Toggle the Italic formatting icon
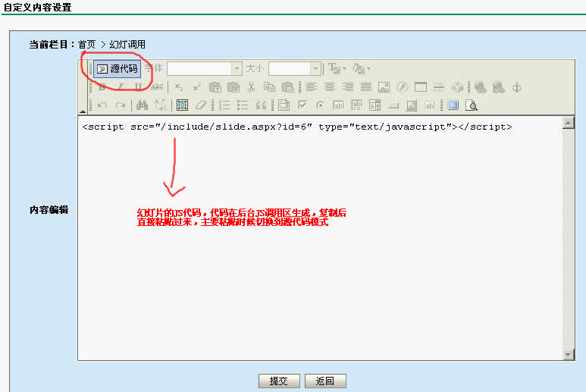 (x=120, y=87)
